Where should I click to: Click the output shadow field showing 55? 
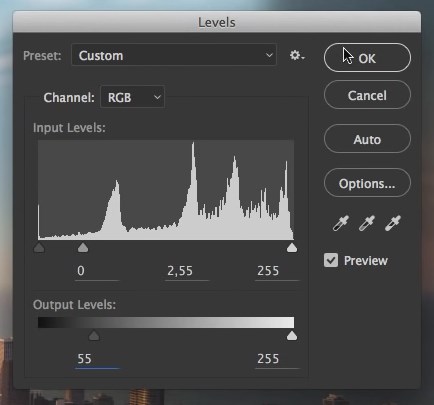coord(97,359)
